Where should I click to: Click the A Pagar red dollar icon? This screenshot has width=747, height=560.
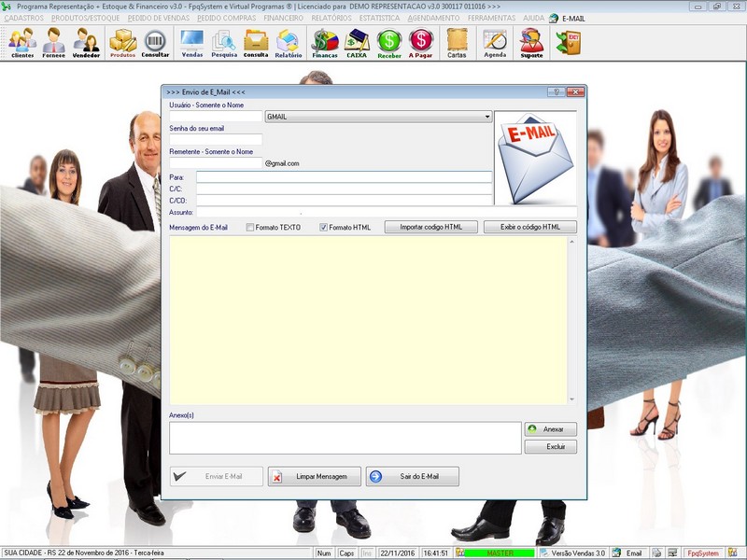click(x=421, y=43)
